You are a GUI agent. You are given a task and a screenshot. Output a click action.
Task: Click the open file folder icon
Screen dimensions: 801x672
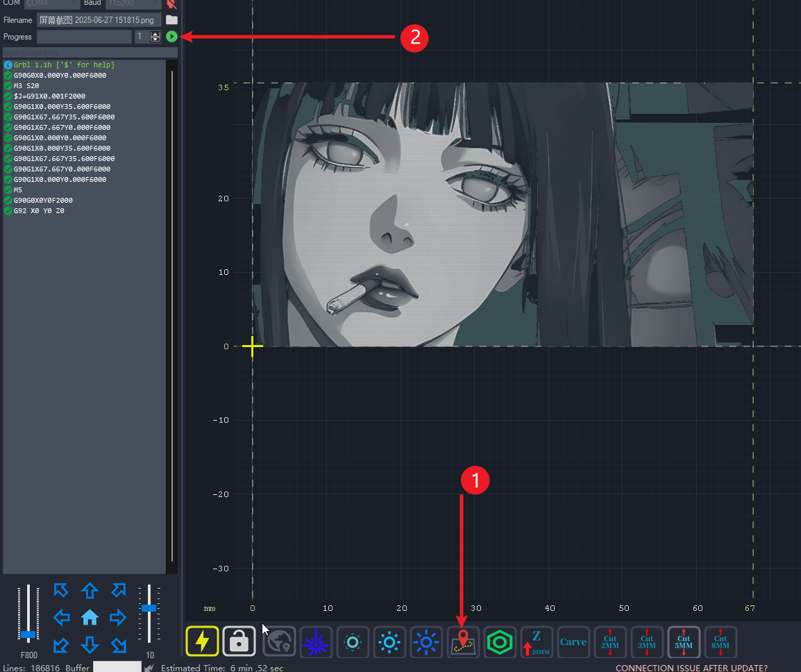[x=171, y=19]
